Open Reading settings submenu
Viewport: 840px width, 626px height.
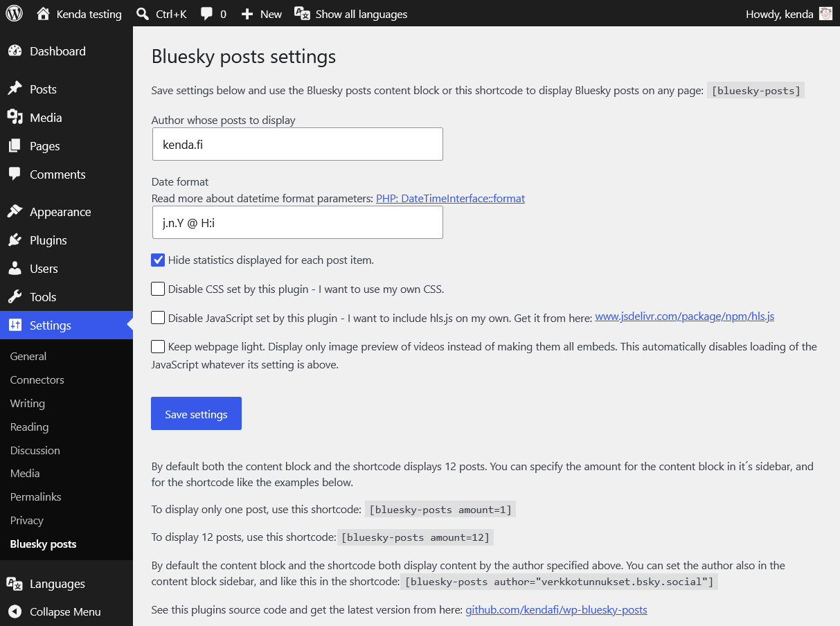click(29, 427)
